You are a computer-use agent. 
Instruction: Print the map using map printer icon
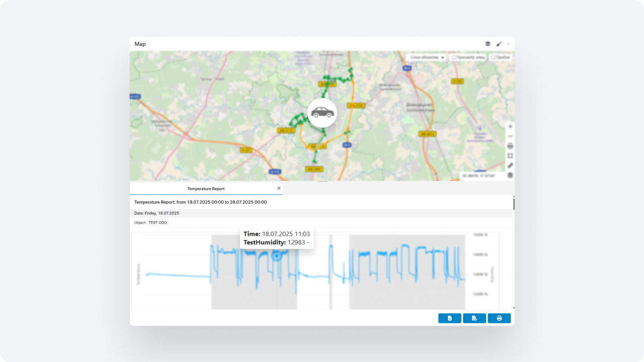(x=510, y=146)
